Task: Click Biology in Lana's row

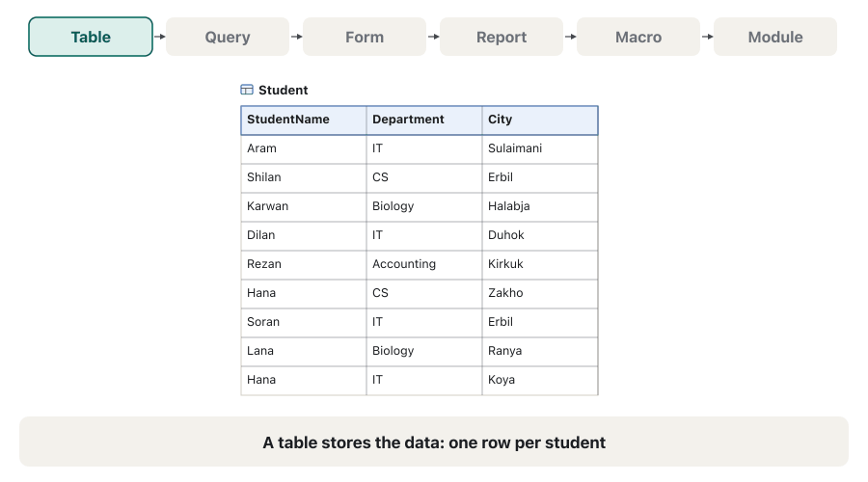Action: (x=424, y=352)
